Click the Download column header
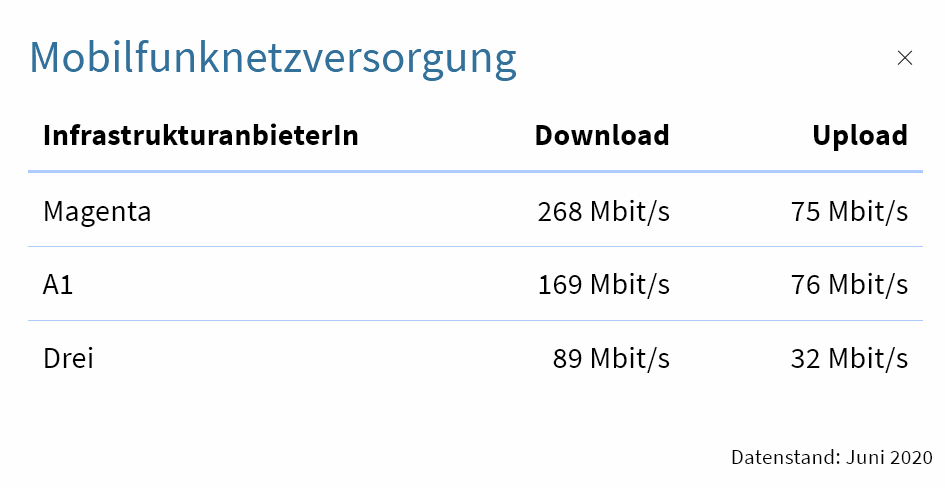Image resolution: width=945 pixels, height=488 pixels. 602,136
